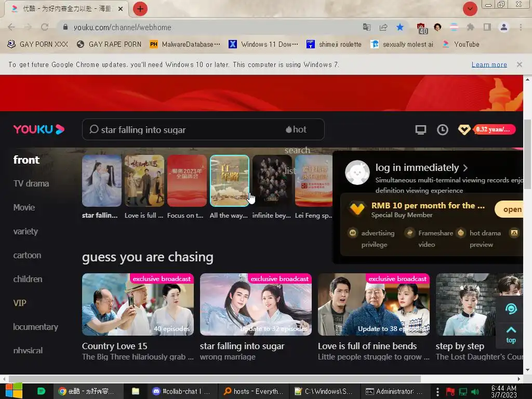Open All the way carousel thumbnail
This screenshot has width=532, height=399.
[229, 181]
